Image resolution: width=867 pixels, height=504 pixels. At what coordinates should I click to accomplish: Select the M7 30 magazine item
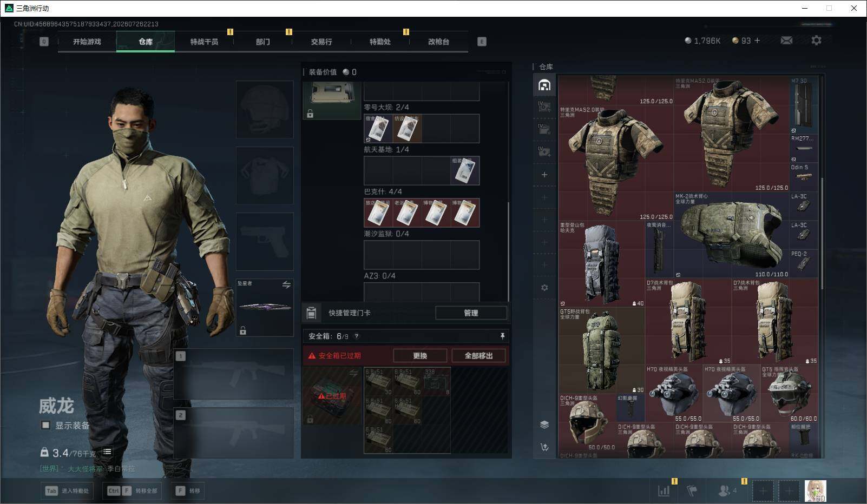pos(803,105)
